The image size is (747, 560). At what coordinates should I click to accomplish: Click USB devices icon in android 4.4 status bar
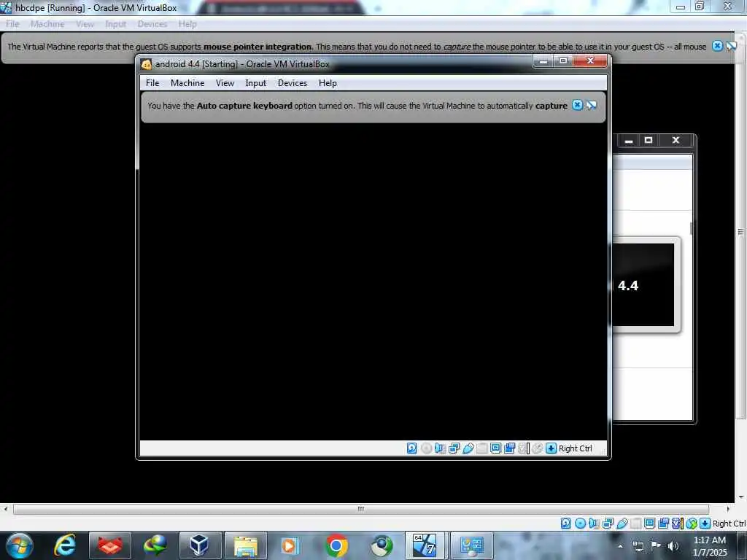(x=468, y=448)
